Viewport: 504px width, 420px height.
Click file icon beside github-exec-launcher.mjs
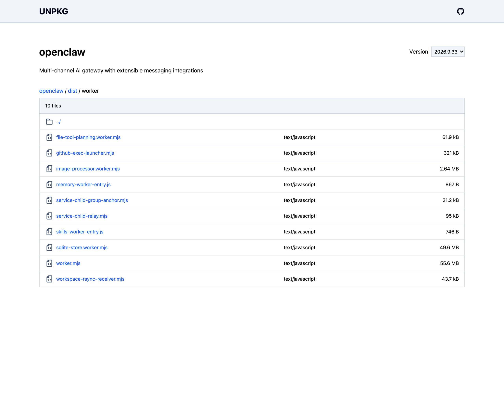coord(49,153)
